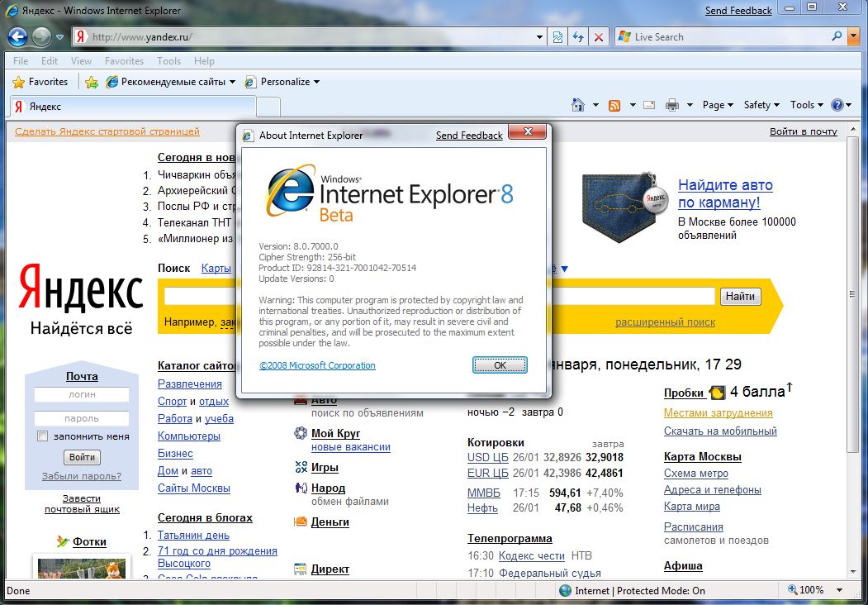This screenshot has height=605, width=868.
Task: Click the Print icon in command bar
Action: coord(672,105)
